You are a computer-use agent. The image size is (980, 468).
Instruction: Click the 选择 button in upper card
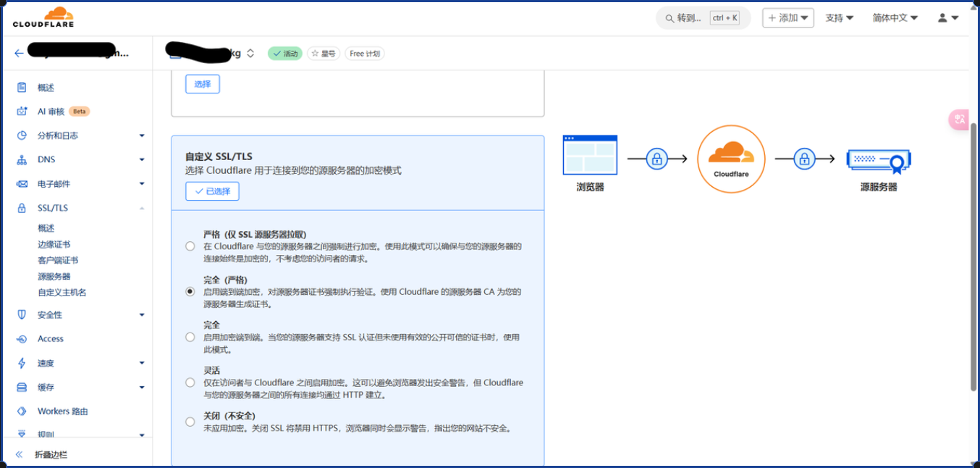click(x=203, y=84)
